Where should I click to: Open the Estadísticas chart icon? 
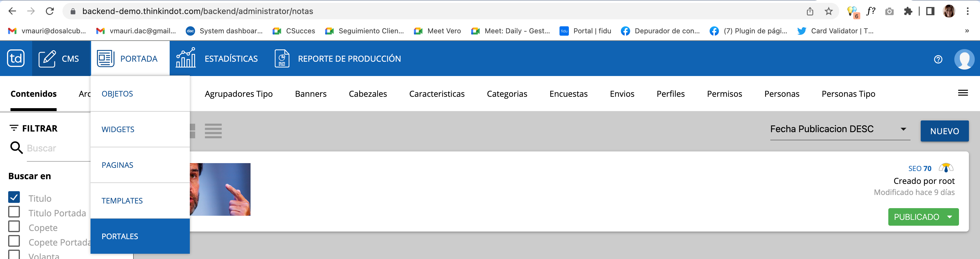[x=185, y=58]
